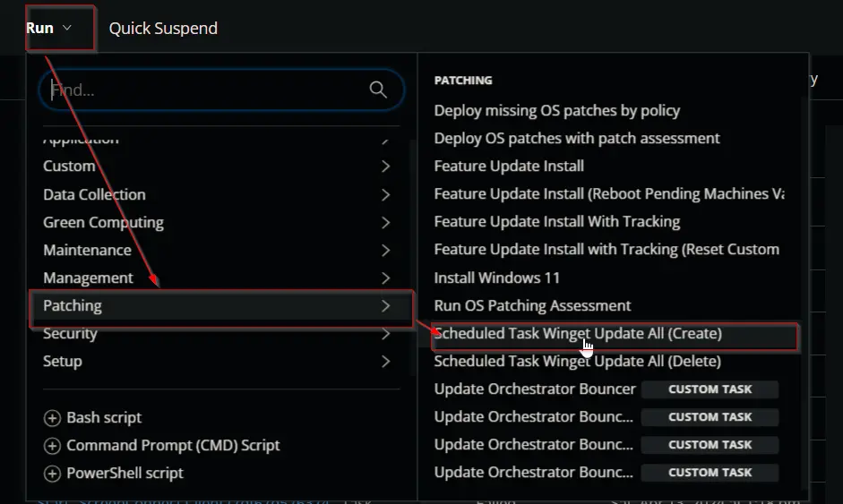This screenshot has height=504, width=843.
Task: Click plus icon beside Bash script
Action: point(52,418)
